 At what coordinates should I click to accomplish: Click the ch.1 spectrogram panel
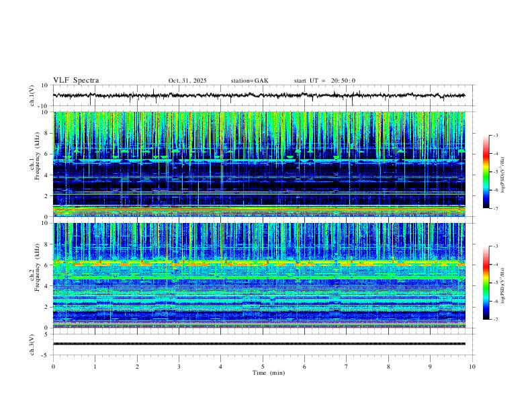259,164
